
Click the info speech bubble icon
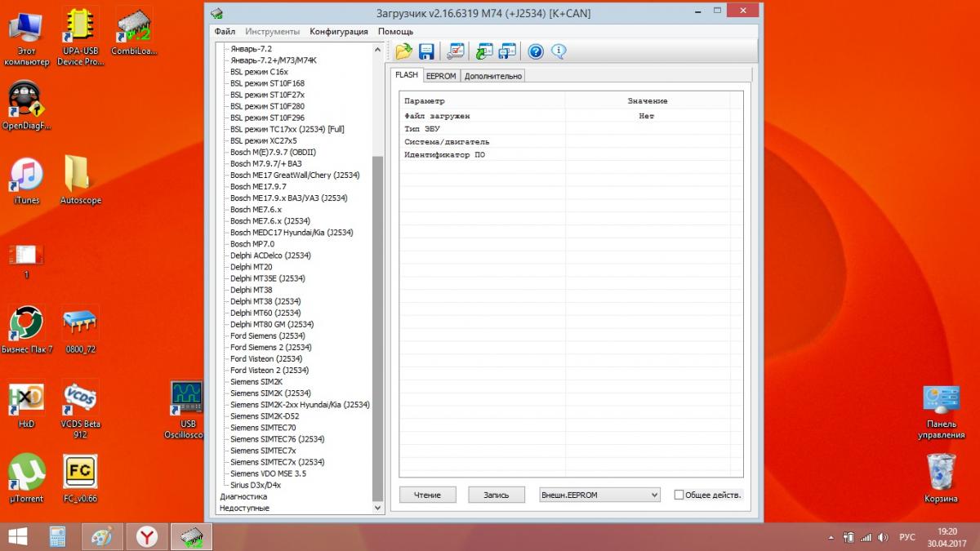[559, 51]
